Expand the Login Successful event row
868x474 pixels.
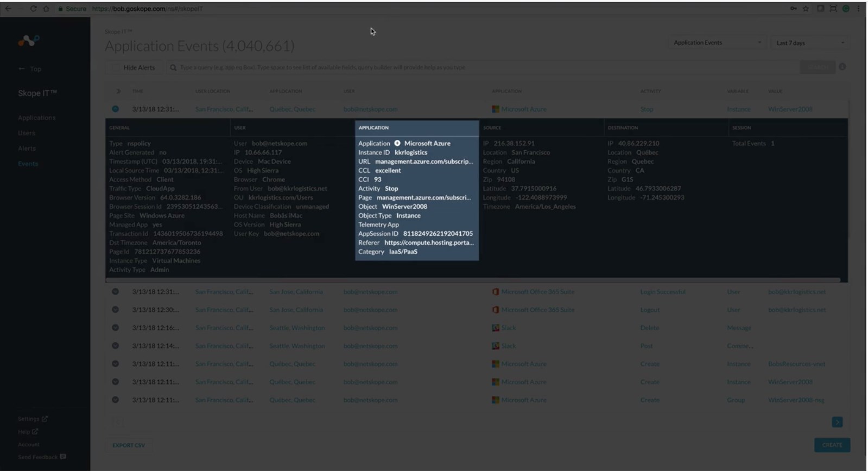[115, 292]
